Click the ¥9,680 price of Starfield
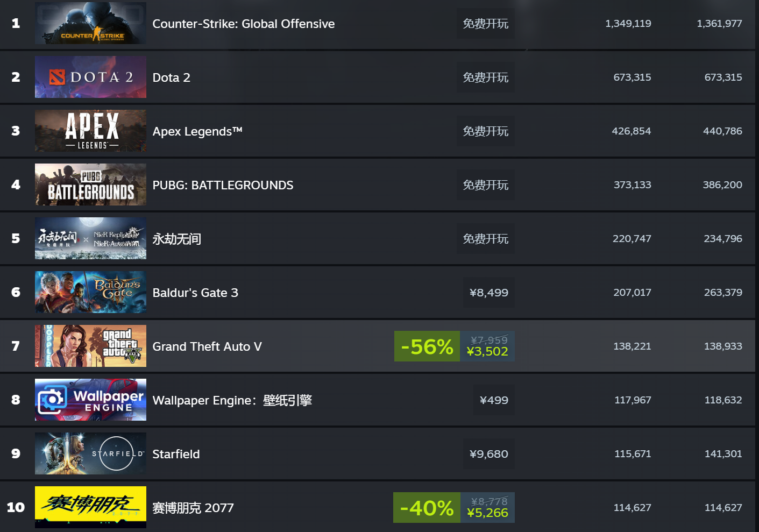This screenshot has width=759, height=532. click(x=488, y=453)
